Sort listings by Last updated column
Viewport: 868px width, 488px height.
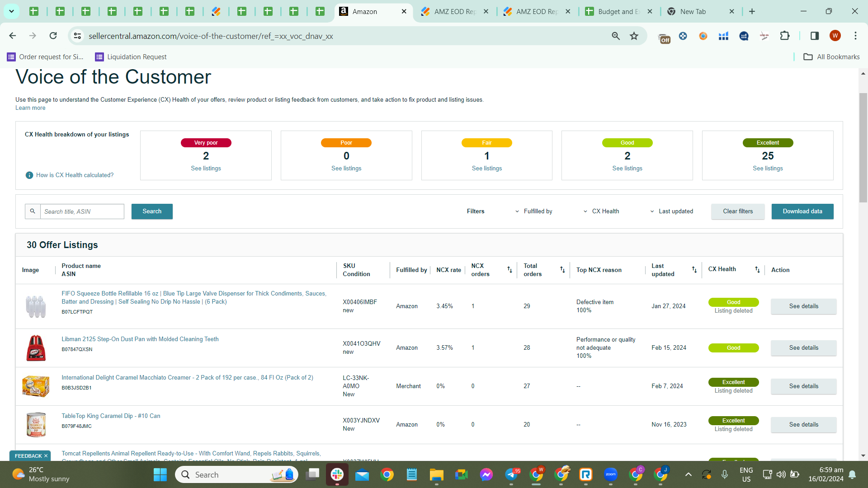694,270
